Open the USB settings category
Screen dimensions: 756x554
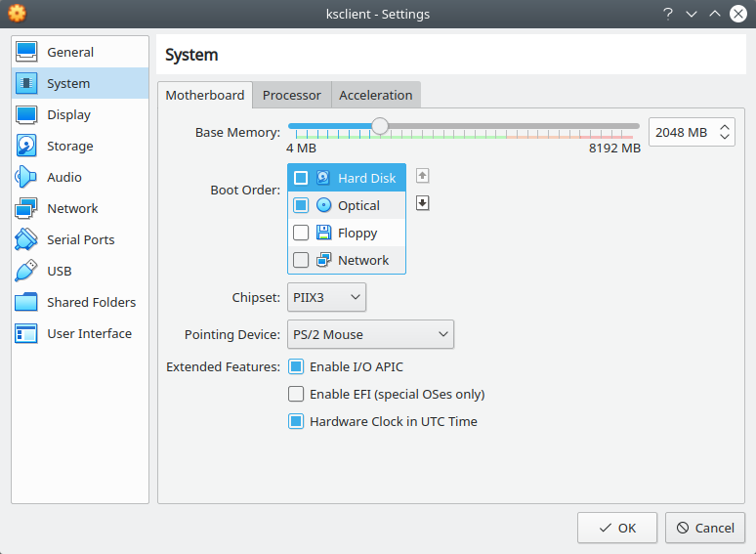(x=80, y=271)
